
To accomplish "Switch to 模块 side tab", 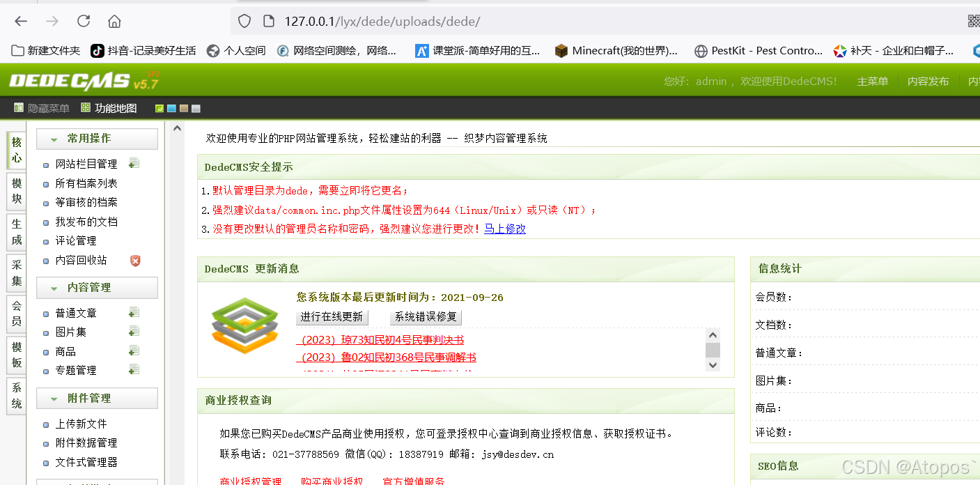I will click(16, 191).
